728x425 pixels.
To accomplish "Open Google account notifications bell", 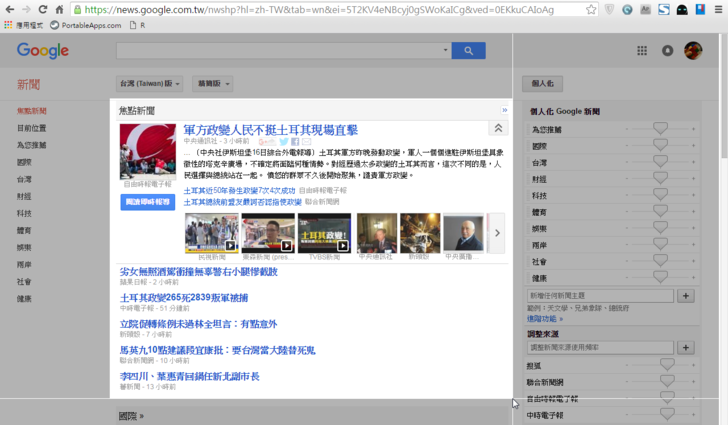I will click(668, 50).
